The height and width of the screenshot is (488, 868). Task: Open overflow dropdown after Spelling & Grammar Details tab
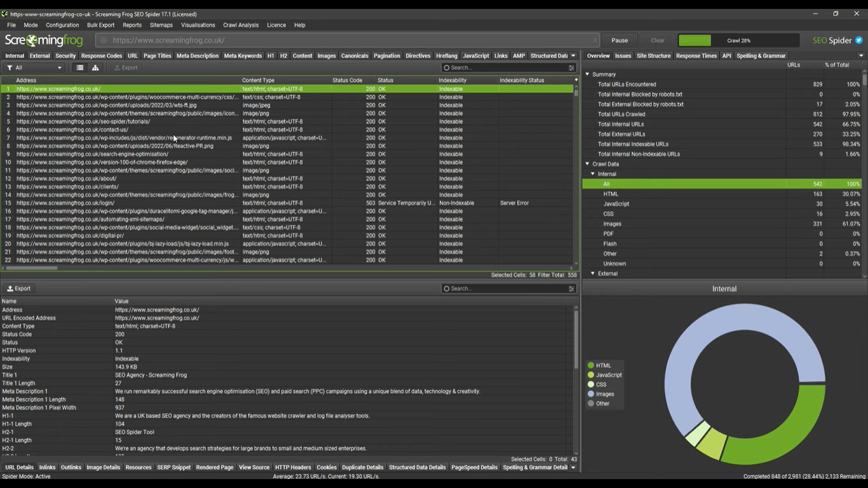(573, 468)
